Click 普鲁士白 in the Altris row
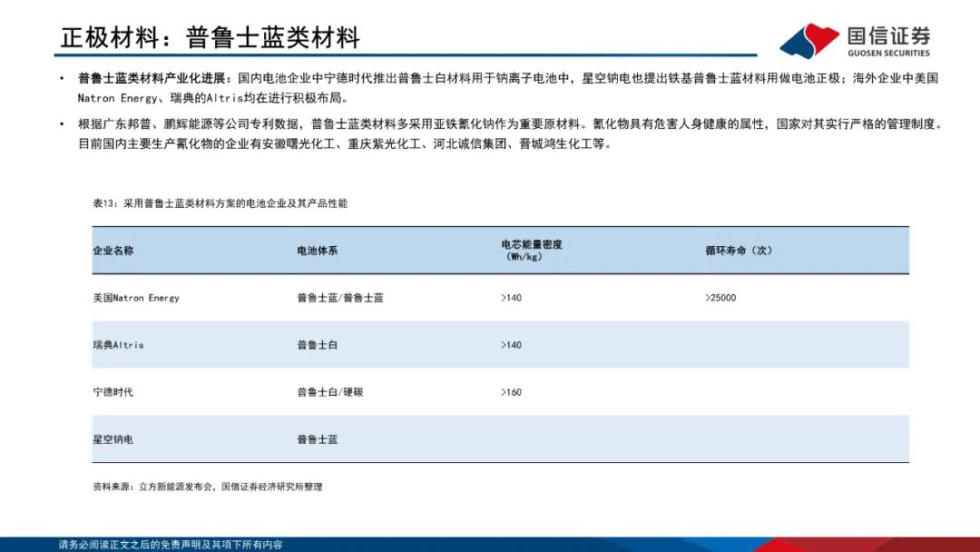 point(317,344)
